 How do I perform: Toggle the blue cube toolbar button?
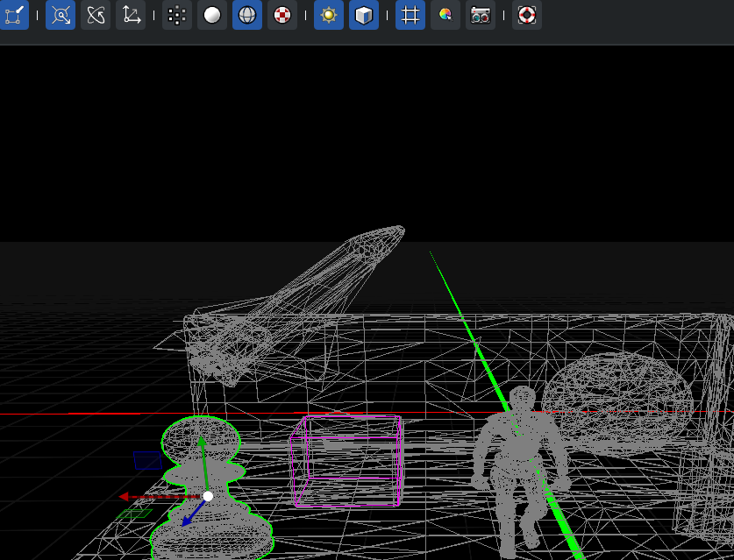click(364, 15)
